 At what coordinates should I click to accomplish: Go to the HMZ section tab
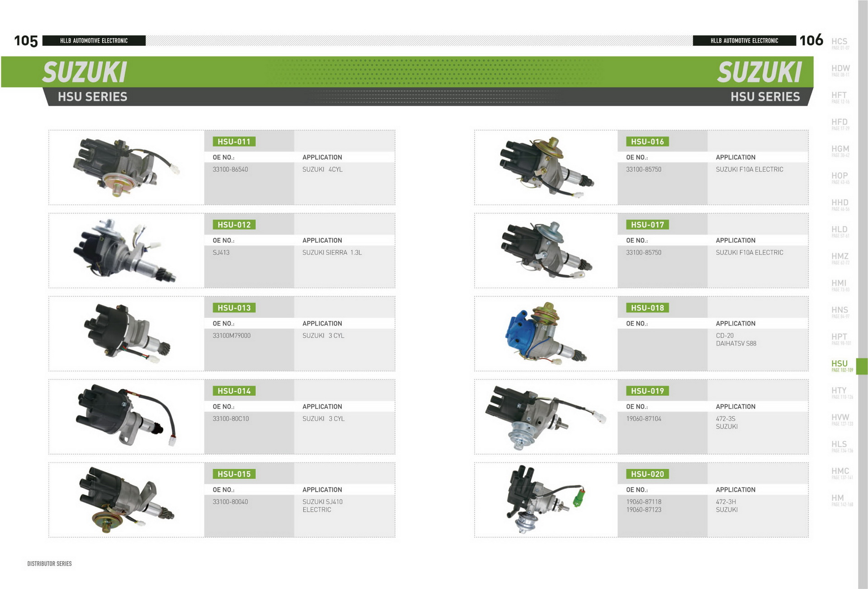[840, 257]
